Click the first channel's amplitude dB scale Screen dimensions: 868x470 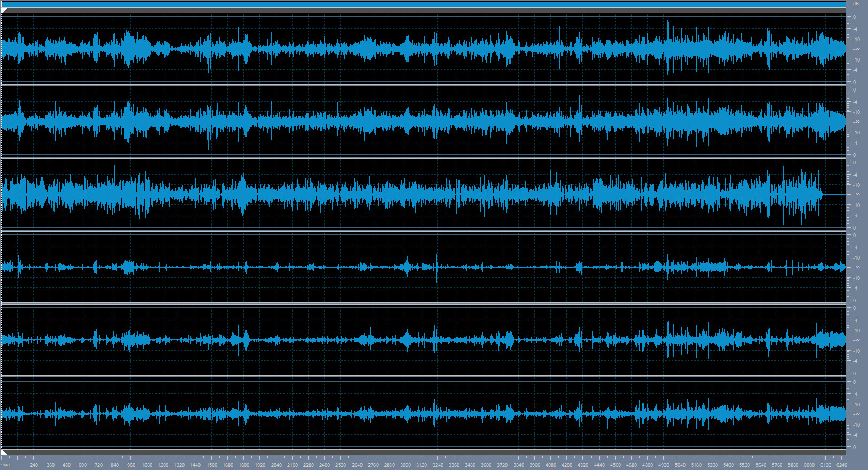856,49
